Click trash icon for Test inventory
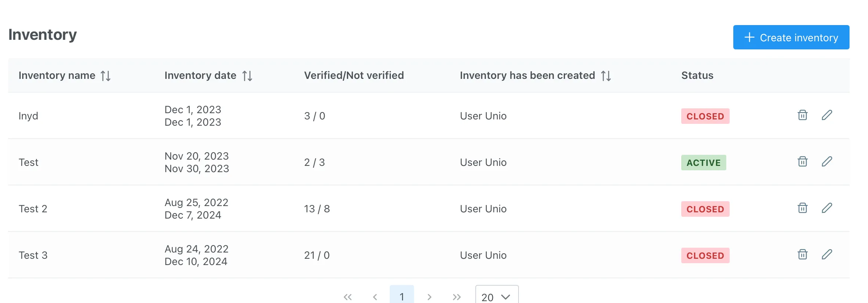The width and height of the screenshot is (868, 303). [802, 162]
